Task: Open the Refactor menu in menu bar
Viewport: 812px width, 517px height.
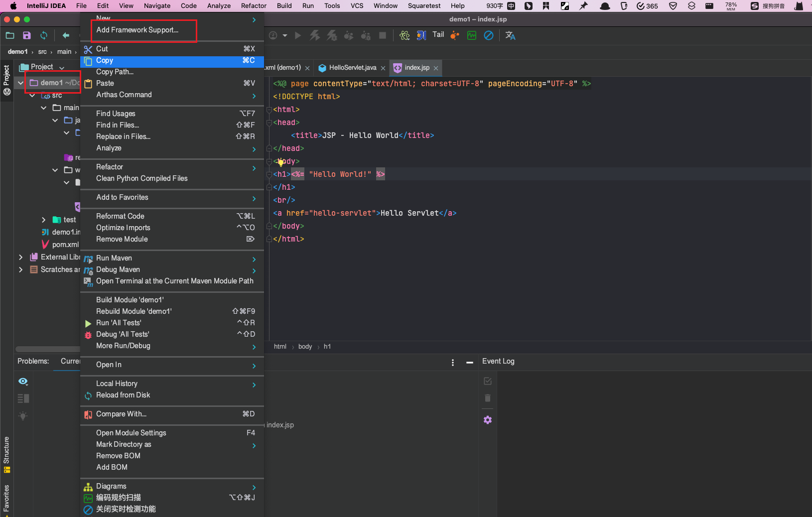Action: [254, 6]
